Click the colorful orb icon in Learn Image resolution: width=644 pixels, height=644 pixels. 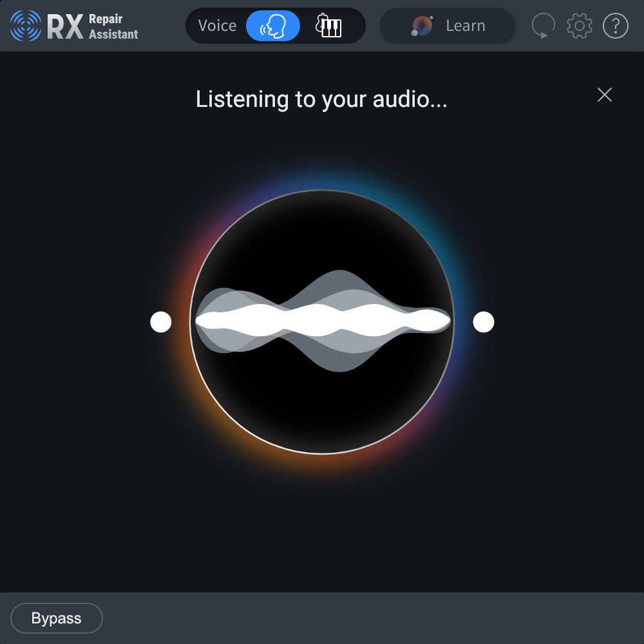point(422,26)
